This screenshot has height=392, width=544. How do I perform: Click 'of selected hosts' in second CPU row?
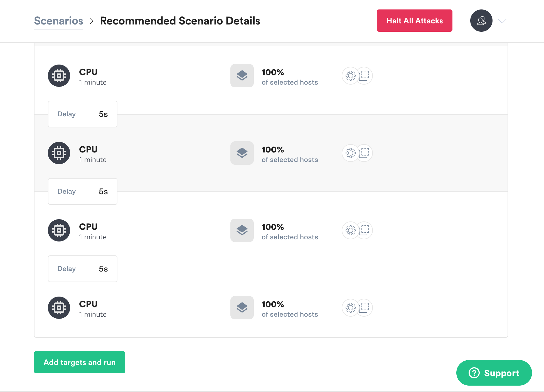click(290, 160)
